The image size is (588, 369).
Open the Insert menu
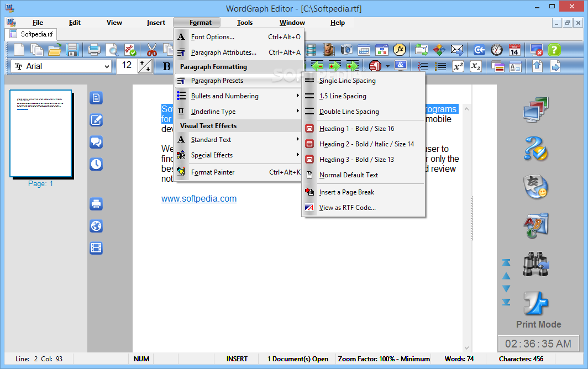tap(156, 23)
